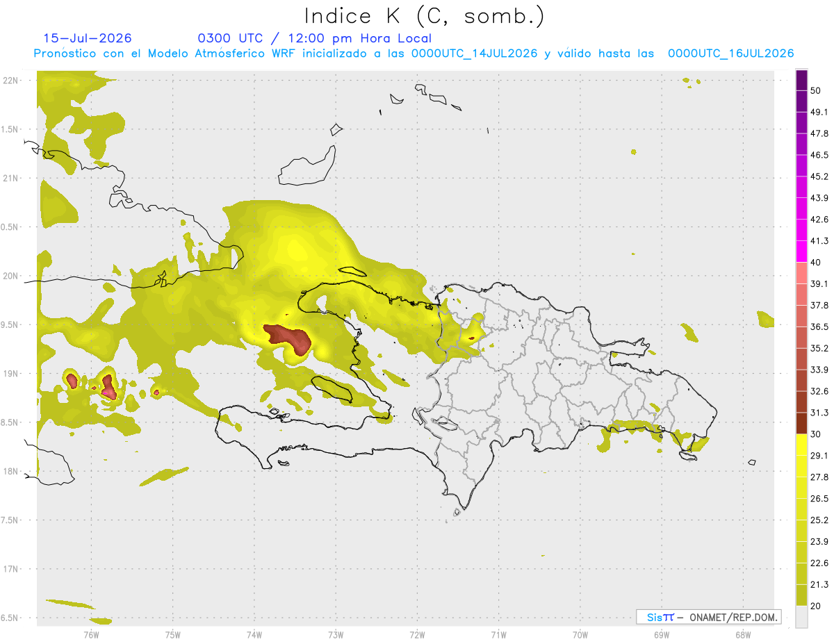The height and width of the screenshot is (644, 834).
Task: Select the "69W" longitude label
Action: point(662,635)
